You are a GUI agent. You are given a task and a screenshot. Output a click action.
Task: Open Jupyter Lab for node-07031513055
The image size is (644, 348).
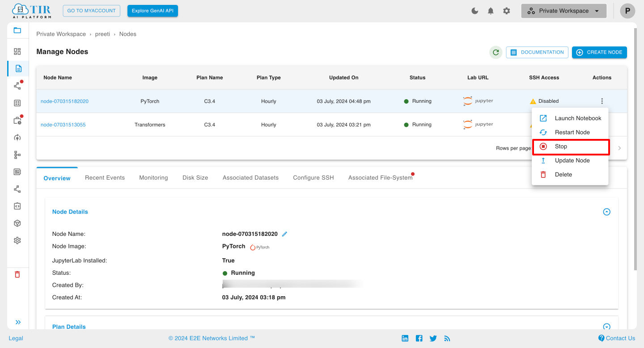[478, 124]
